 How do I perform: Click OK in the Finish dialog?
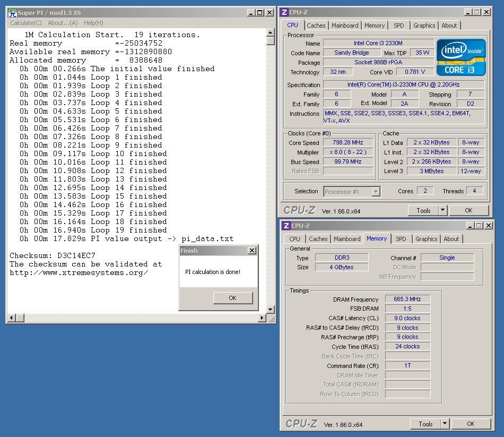click(233, 298)
